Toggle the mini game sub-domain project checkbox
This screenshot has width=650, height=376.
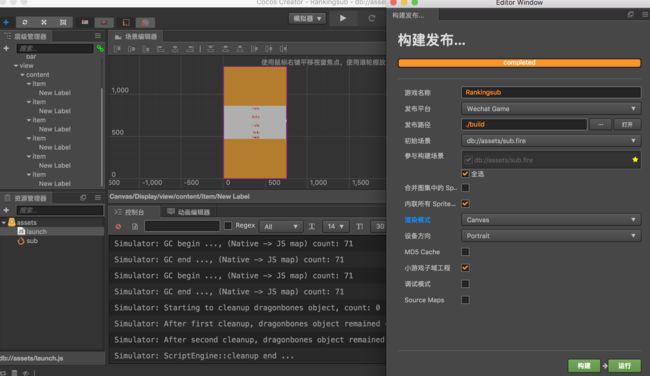coord(465,268)
